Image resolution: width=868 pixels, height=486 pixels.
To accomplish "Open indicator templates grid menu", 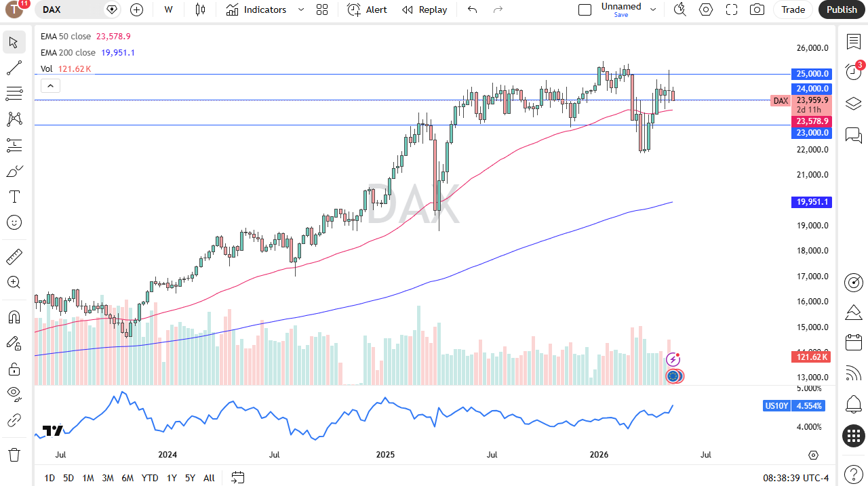I will click(322, 9).
